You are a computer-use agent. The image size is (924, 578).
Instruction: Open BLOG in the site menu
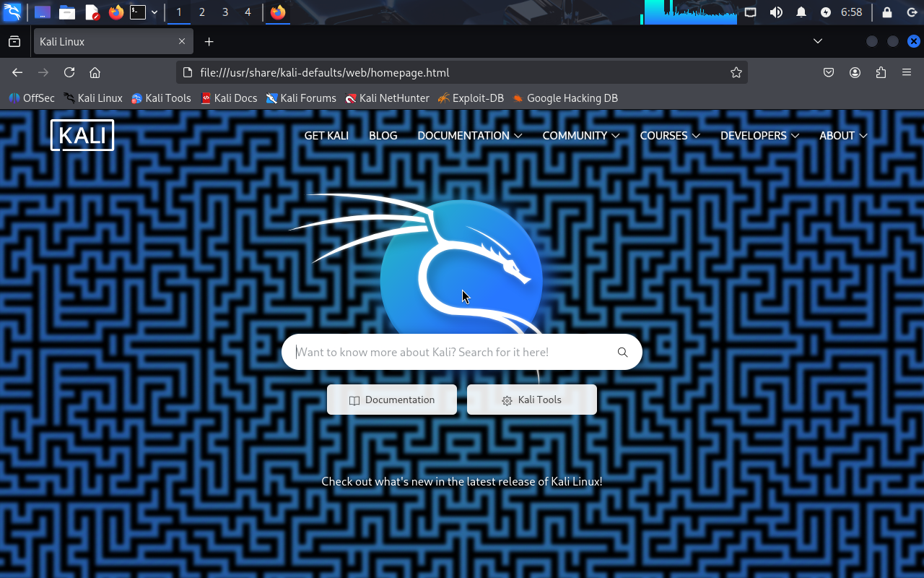click(x=383, y=135)
